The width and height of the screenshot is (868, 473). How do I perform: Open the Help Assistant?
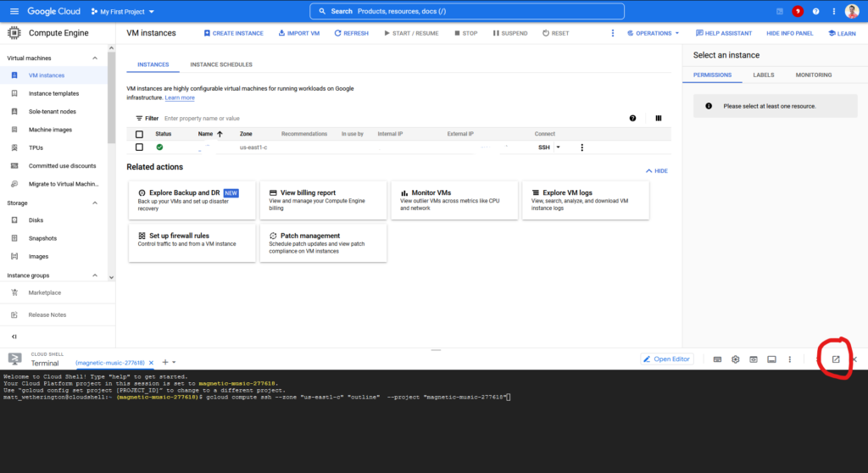[x=724, y=33]
